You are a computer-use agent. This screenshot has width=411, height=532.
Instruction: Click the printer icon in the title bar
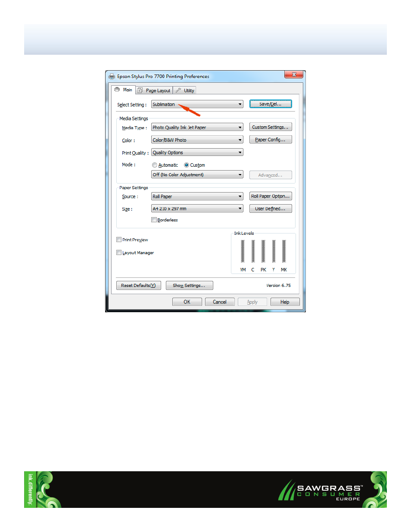tap(112, 76)
